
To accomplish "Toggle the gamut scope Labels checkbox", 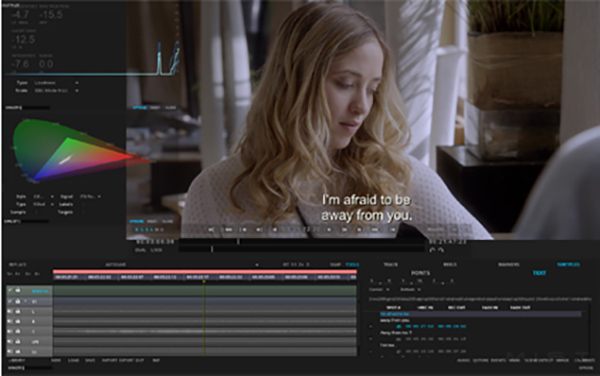I will pos(83,204).
